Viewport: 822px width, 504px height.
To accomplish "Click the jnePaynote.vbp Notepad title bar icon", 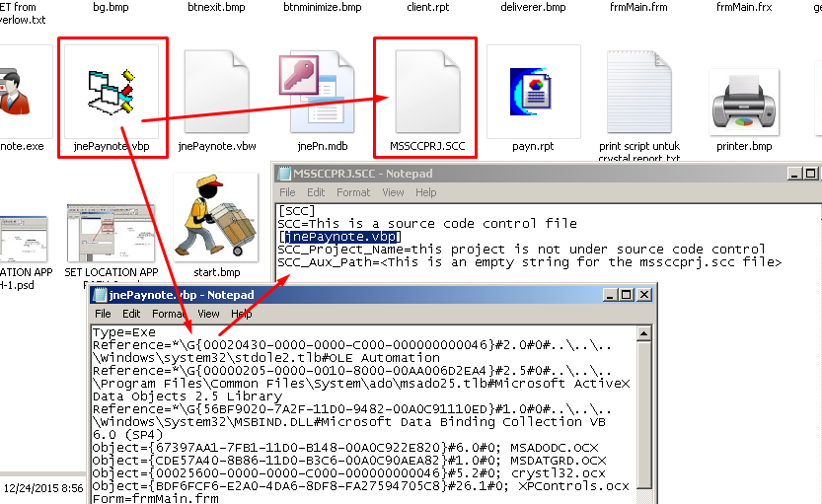I will 100,295.
